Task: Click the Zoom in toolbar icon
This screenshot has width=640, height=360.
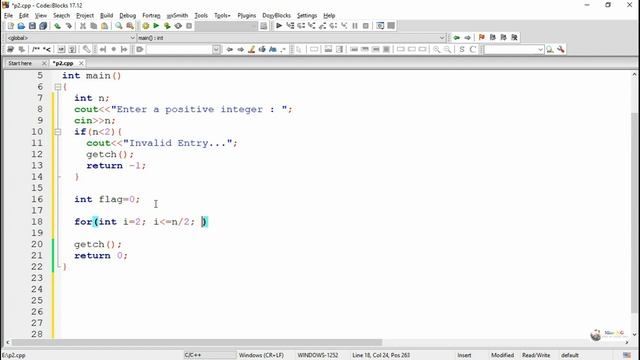Action: click(x=437, y=49)
